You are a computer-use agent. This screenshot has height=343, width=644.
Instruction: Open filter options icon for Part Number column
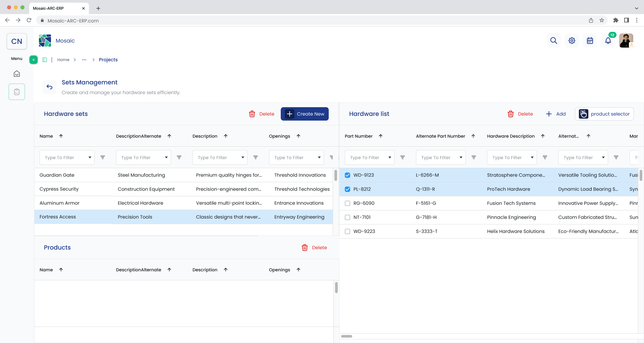coord(402,157)
